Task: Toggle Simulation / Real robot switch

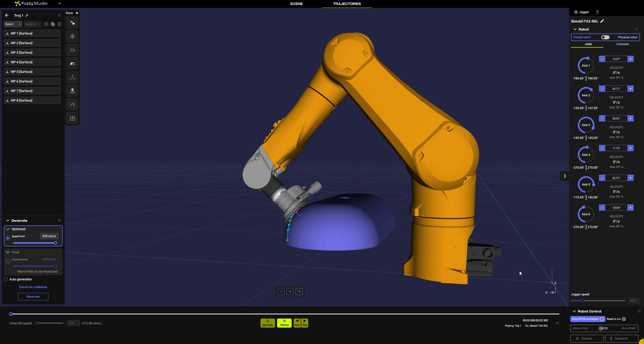Action: 603,328
